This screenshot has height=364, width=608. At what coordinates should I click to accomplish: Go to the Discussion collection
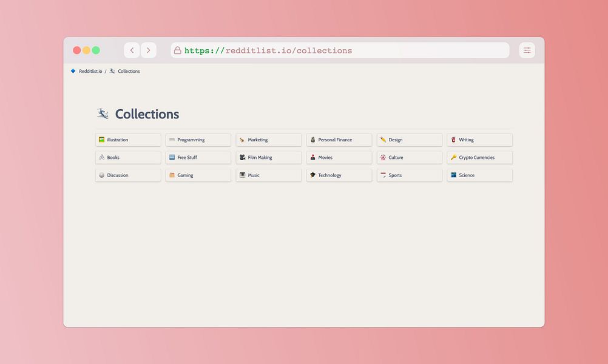(x=128, y=175)
